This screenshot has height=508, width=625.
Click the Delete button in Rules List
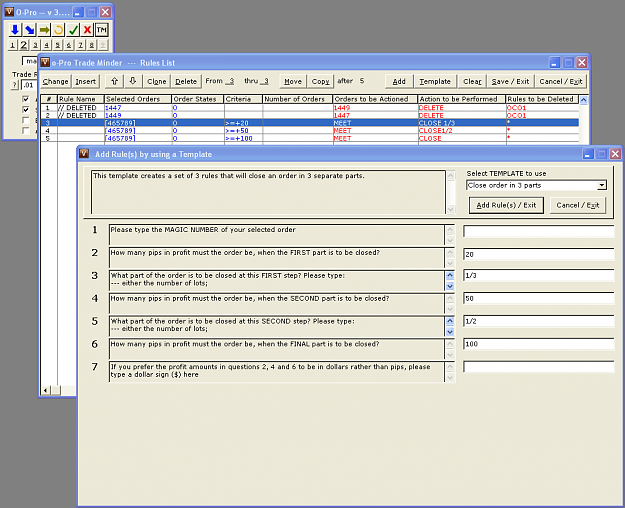(x=186, y=81)
